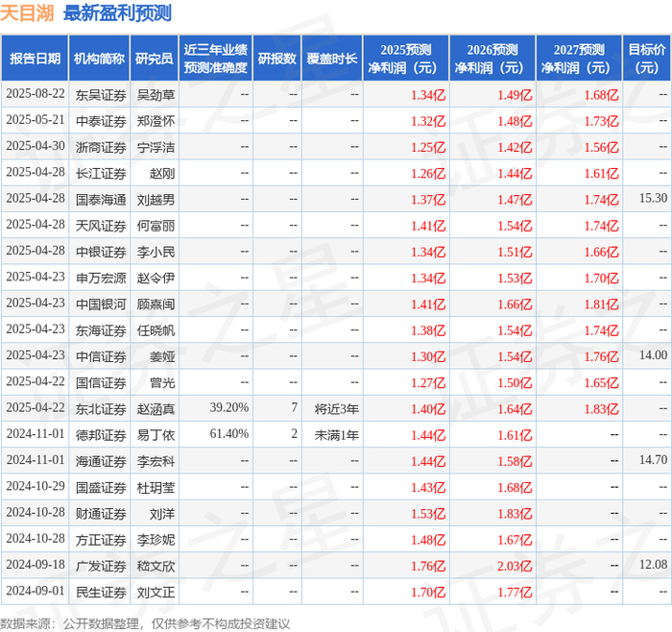The image size is (672, 632).
Task: Open the 东吴证券 institution entry
Action: click(101, 95)
